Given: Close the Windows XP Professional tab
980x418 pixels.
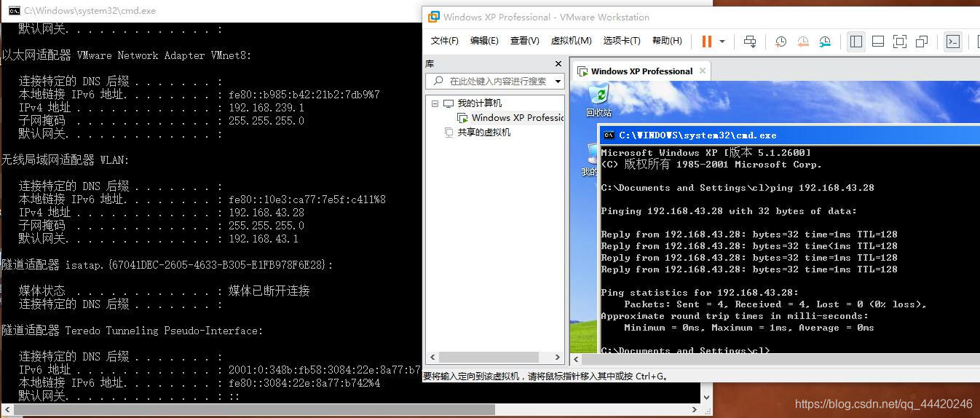Looking at the screenshot, I should [703, 71].
